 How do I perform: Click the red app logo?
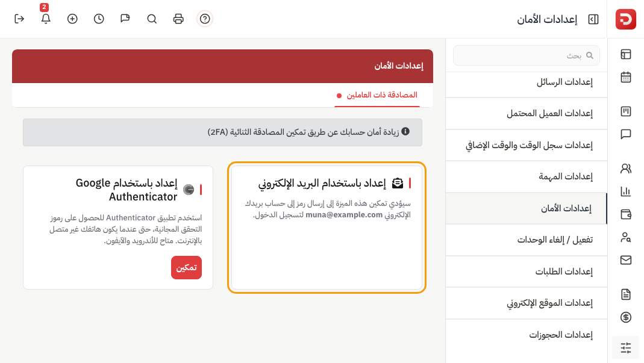tap(625, 19)
